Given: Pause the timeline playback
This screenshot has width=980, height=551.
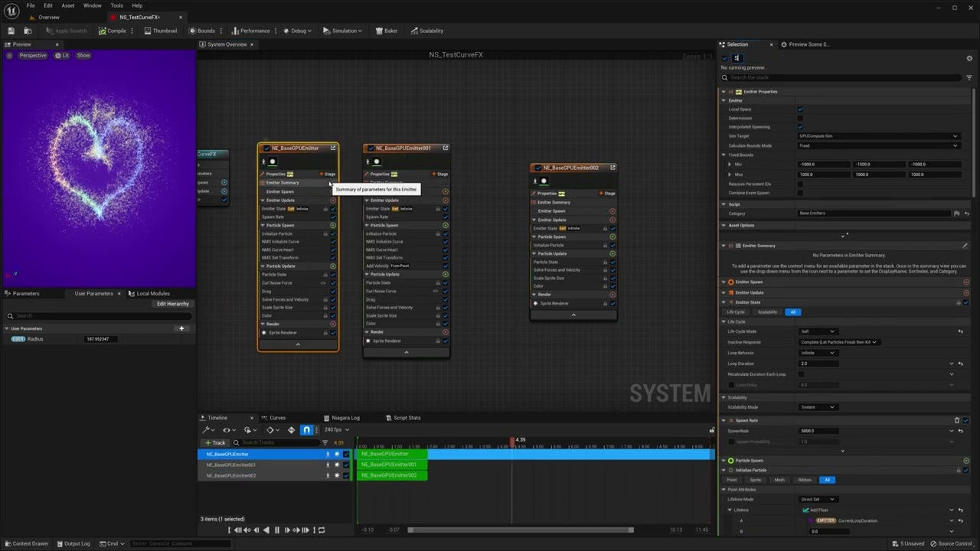Looking at the screenshot, I should pyautogui.click(x=276, y=530).
